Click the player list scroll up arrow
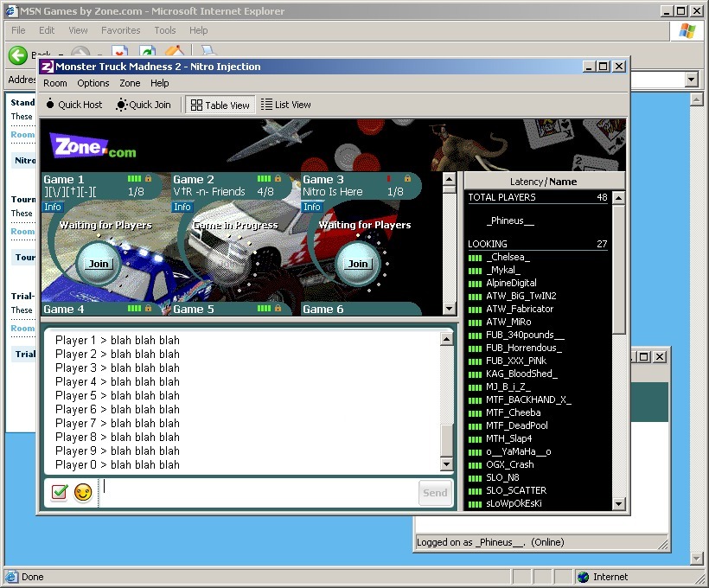The image size is (709, 588). (x=618, y=198)
